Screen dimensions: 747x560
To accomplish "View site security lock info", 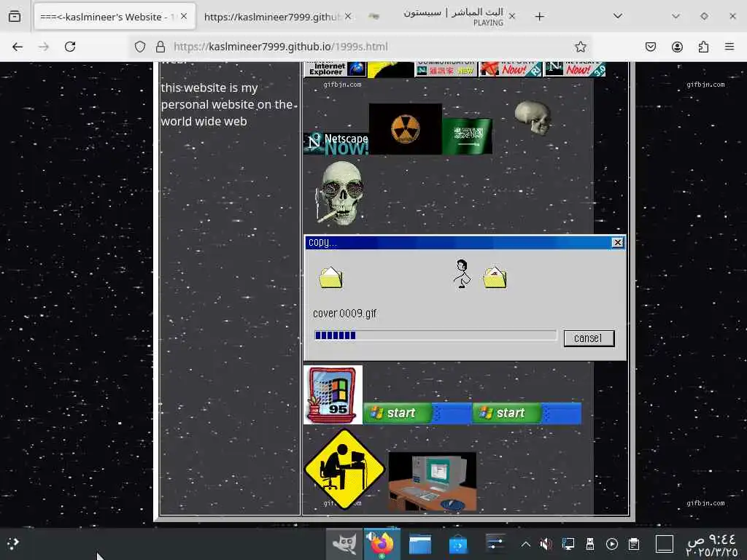I will click(x=160, y=47).
